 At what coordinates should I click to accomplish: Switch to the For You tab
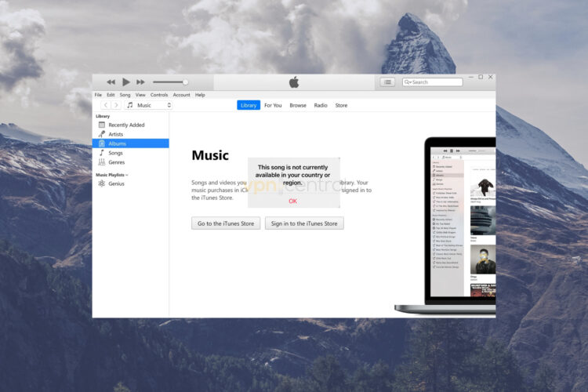coord(273,105)
